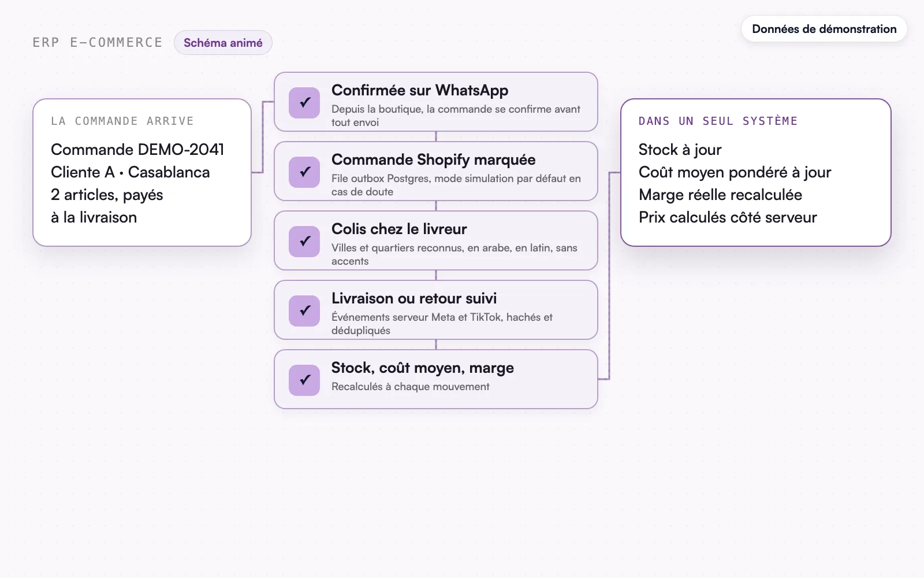Select the Livraison ou retour suivi heading
Viewport: 924px width, 578px height.
tap(414, 298)
